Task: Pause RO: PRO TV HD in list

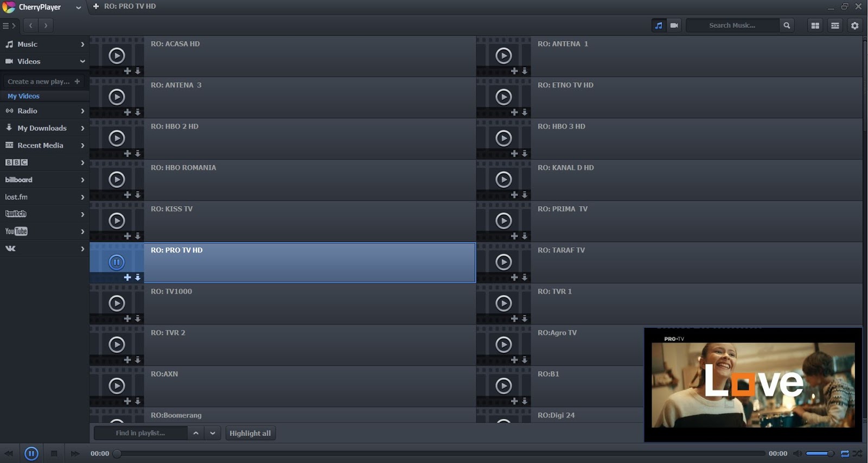Action: click(117, 262)
